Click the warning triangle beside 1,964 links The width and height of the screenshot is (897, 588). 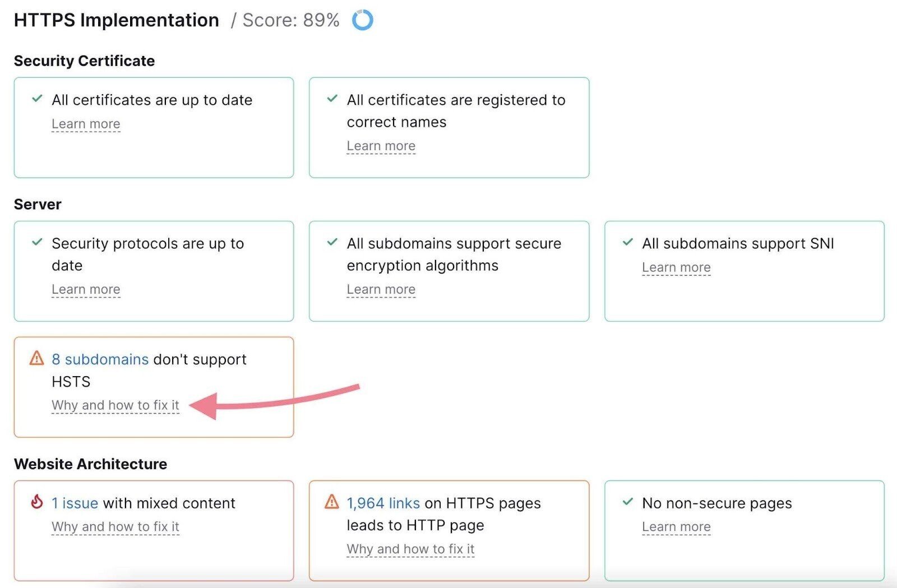(x=331, y=502)
